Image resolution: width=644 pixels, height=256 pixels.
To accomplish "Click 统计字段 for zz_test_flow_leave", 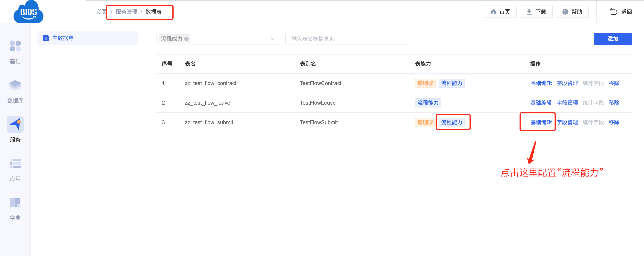I will pos(593,103).
